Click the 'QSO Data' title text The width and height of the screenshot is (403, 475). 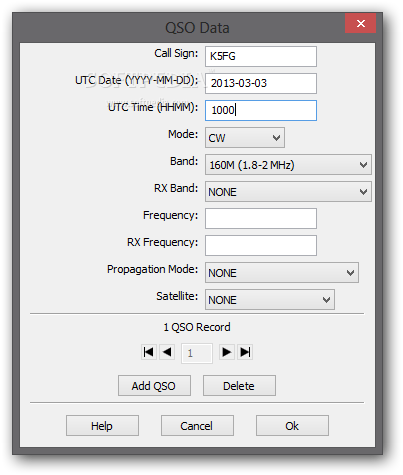coord(197,28)
